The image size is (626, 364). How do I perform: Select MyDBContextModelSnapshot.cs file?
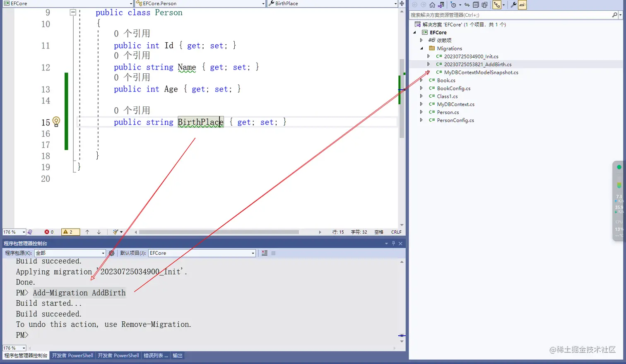(x=481, y=72)
